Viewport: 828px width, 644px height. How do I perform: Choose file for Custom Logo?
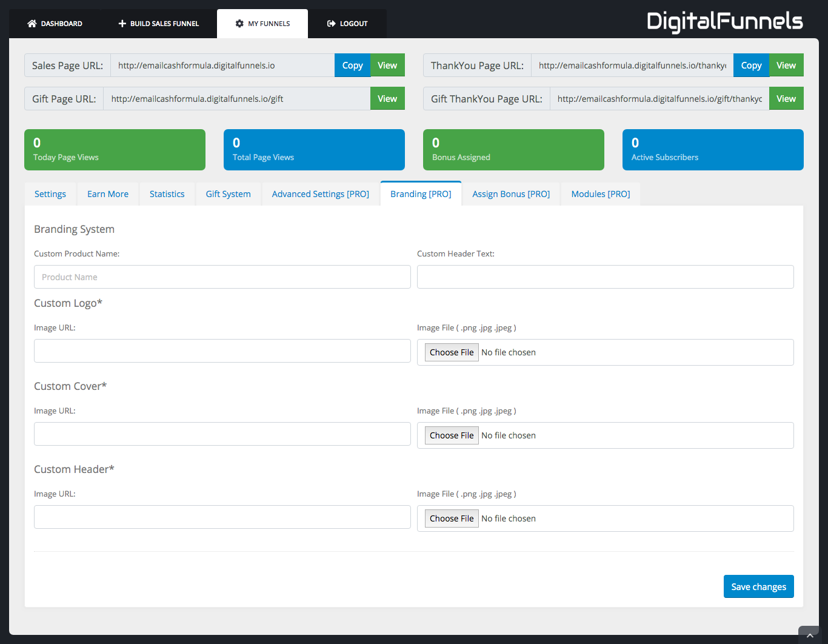(452, 352)
